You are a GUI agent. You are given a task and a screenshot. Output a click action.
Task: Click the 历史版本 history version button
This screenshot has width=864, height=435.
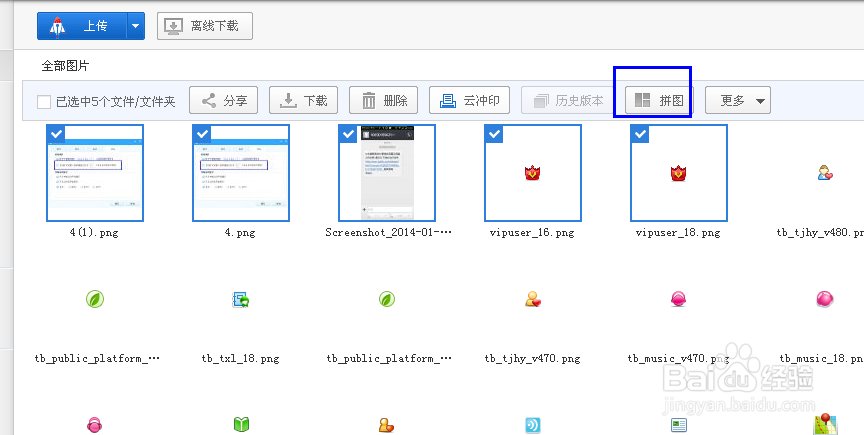[x=568, y=100]
